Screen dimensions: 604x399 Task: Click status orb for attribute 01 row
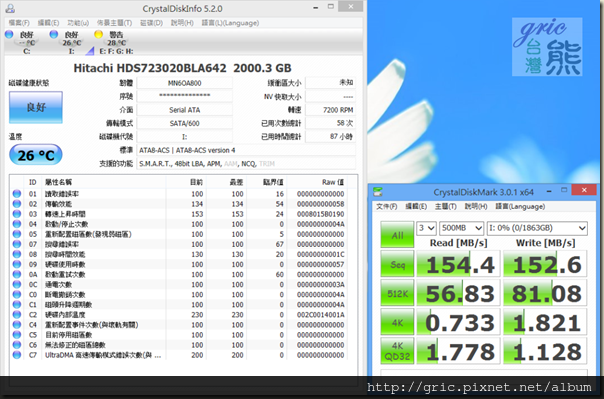point(17,194)
